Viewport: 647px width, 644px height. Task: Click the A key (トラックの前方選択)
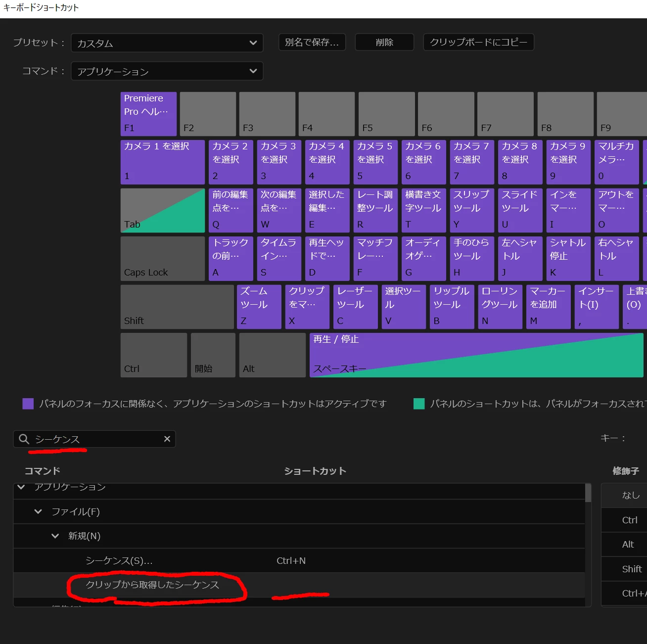231,258
